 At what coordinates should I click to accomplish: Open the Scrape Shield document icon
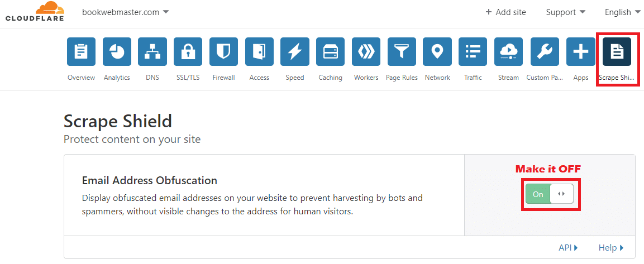coord(617,52)
